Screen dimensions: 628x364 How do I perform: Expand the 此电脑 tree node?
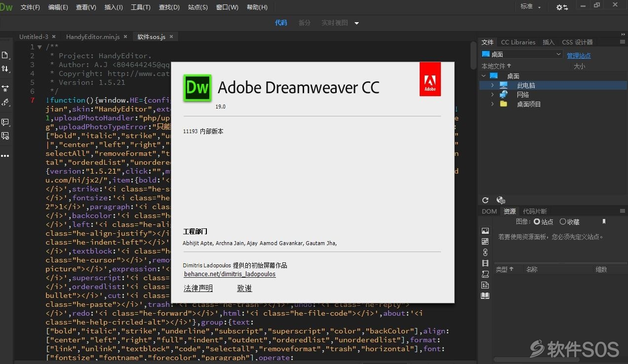coord(492,85)
